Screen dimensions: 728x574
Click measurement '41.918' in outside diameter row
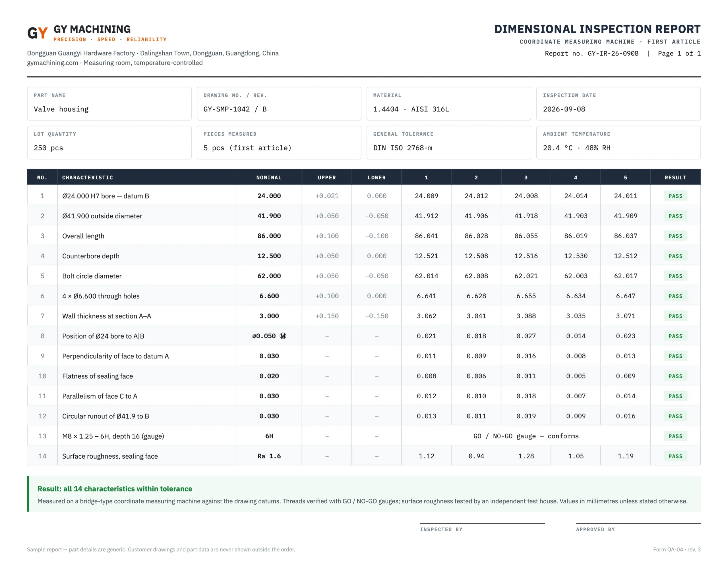(526, 216)
